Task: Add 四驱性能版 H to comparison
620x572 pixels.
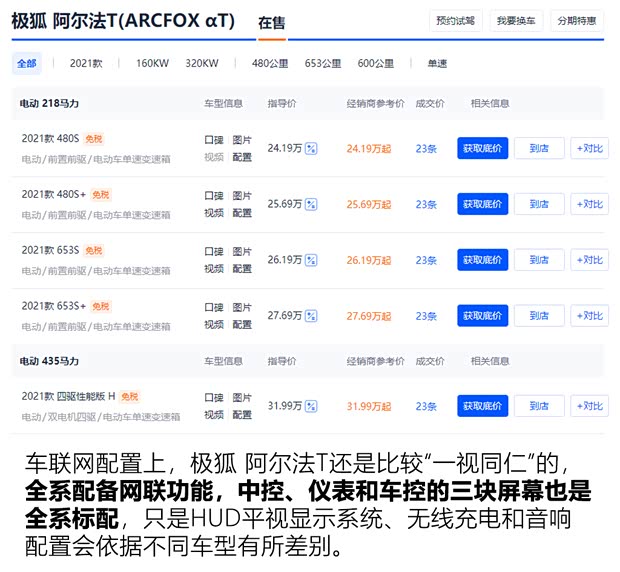Action: pos(590,406)
